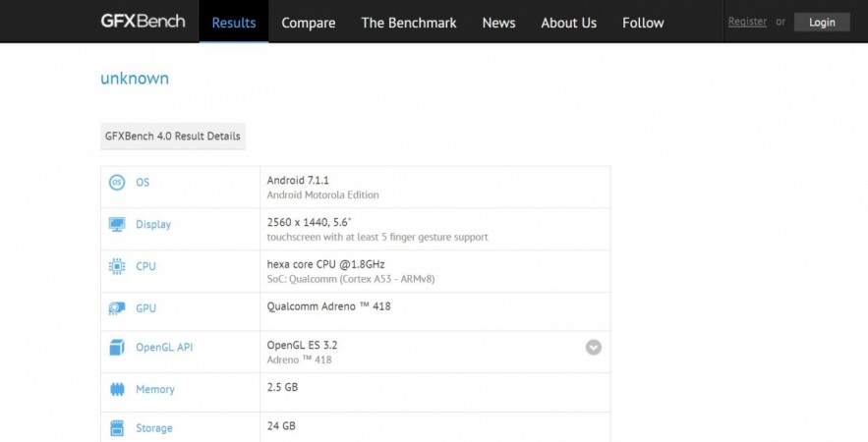The image size is (868, 442).
Task: Click the Display label
Action: (153, 225)
